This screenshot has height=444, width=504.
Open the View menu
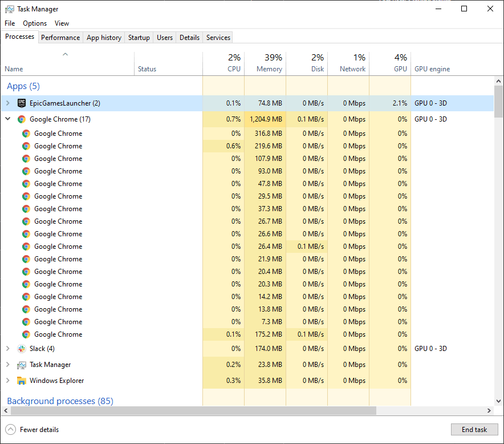pyautogui.click(x=62, y=23)
